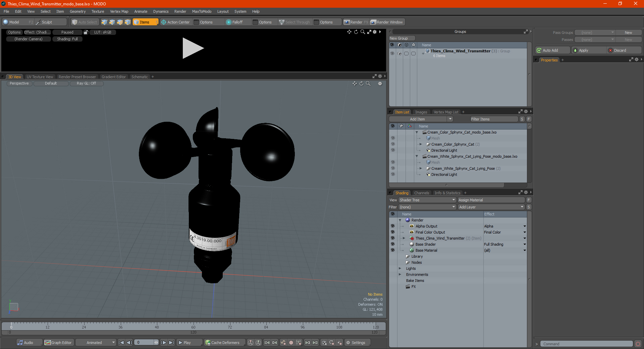Go to last frame
The width and height of the screenshot is (644, 349).
coord(171,343)
